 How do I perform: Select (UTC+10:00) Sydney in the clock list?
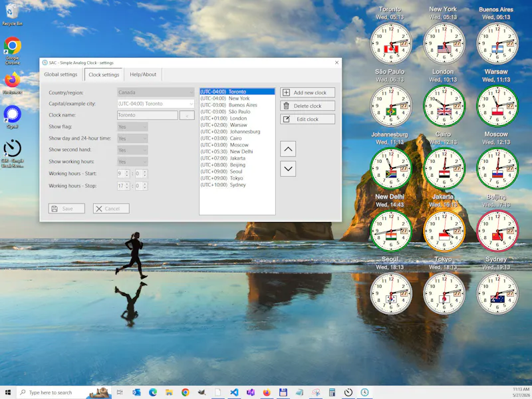point(237,185)
